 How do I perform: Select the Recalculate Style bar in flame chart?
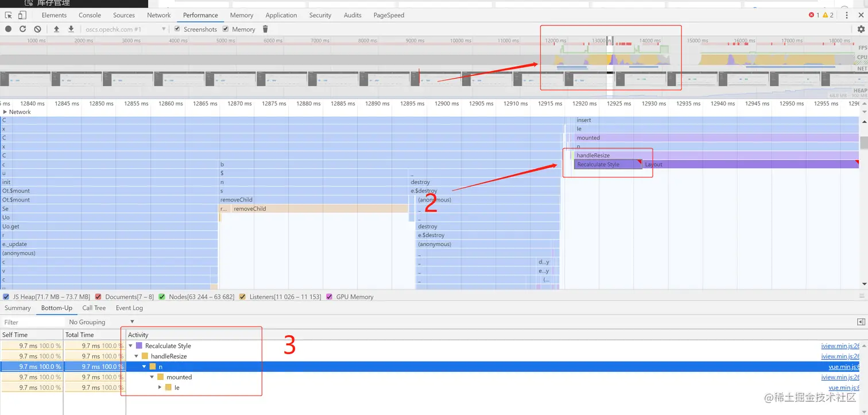608,164
